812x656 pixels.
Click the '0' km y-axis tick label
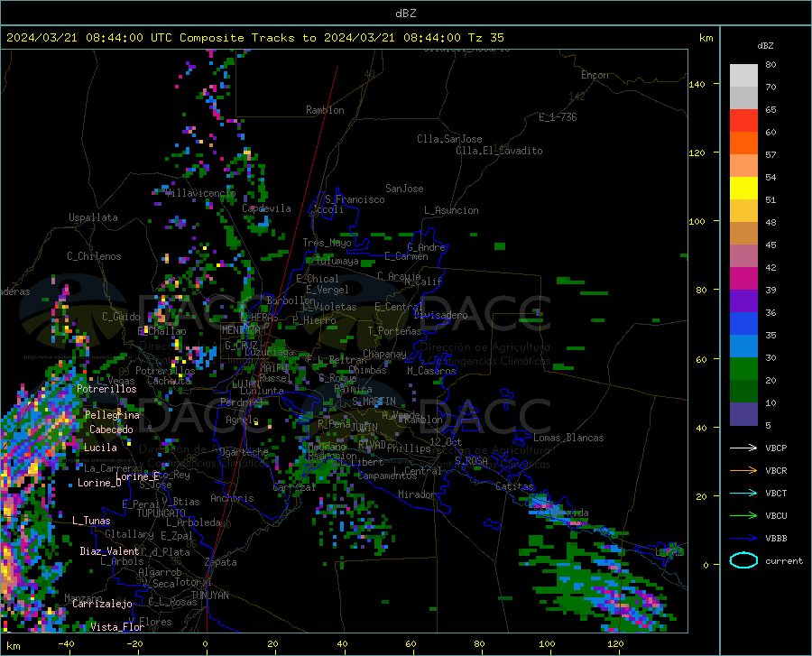click(x=706, y=565)
